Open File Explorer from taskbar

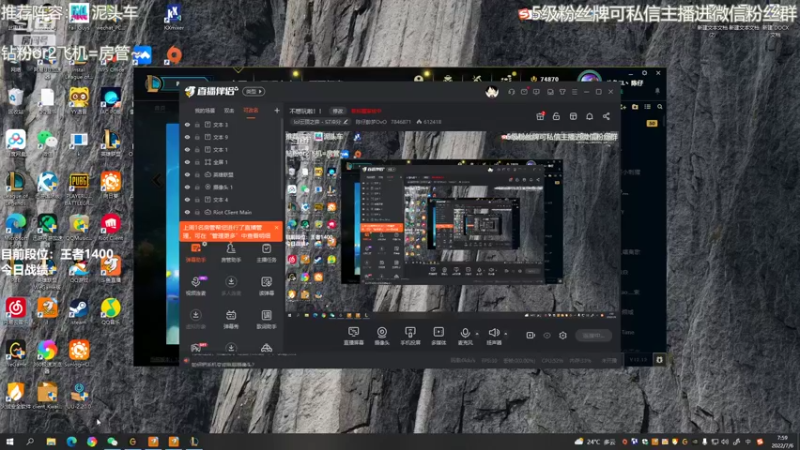tap(51, 441)
